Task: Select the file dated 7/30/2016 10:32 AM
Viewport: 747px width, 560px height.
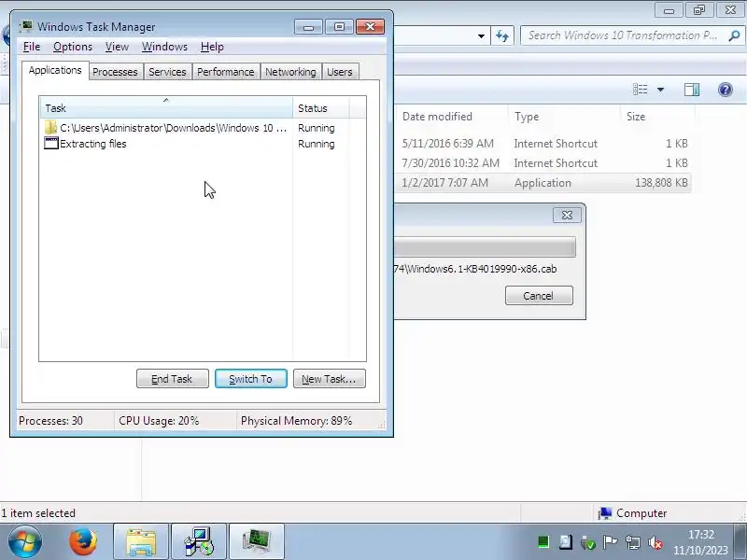Action: click(543, 162)
